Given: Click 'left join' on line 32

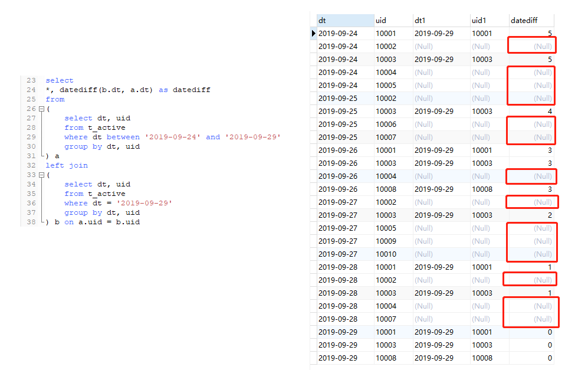Looking at the screenshot, I should tap(67, 165).
